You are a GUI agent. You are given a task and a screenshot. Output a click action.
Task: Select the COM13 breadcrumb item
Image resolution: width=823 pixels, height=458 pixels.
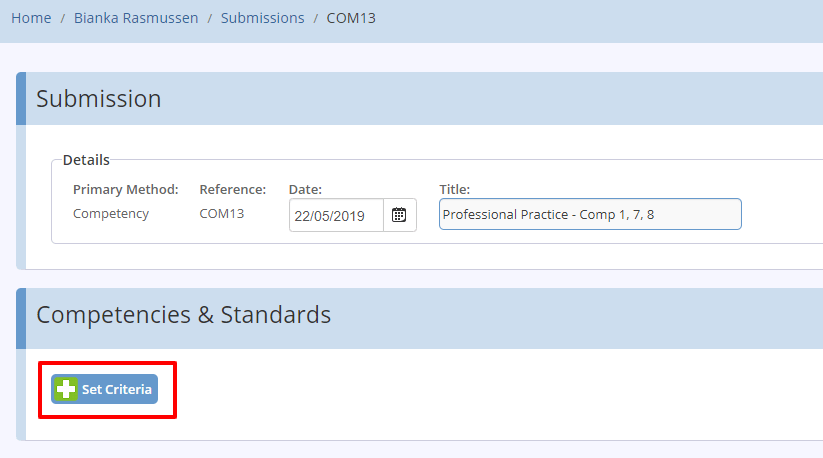tap(351, 18)
